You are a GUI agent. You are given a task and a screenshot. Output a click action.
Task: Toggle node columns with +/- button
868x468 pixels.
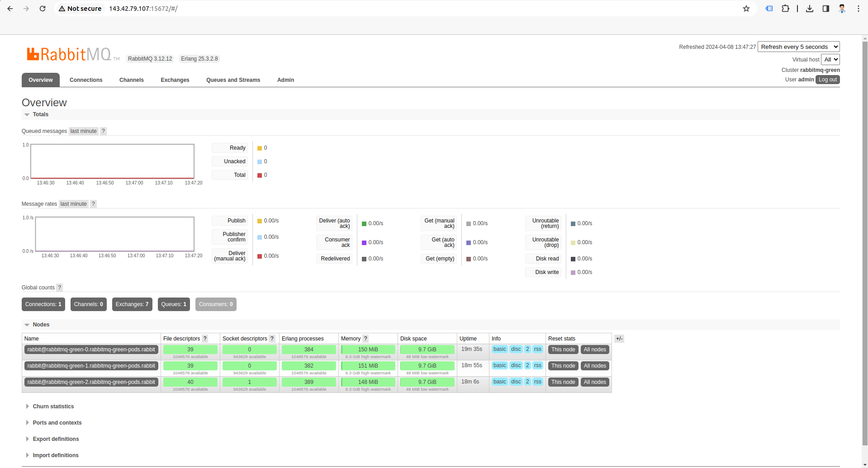click(x=619, y=339)
